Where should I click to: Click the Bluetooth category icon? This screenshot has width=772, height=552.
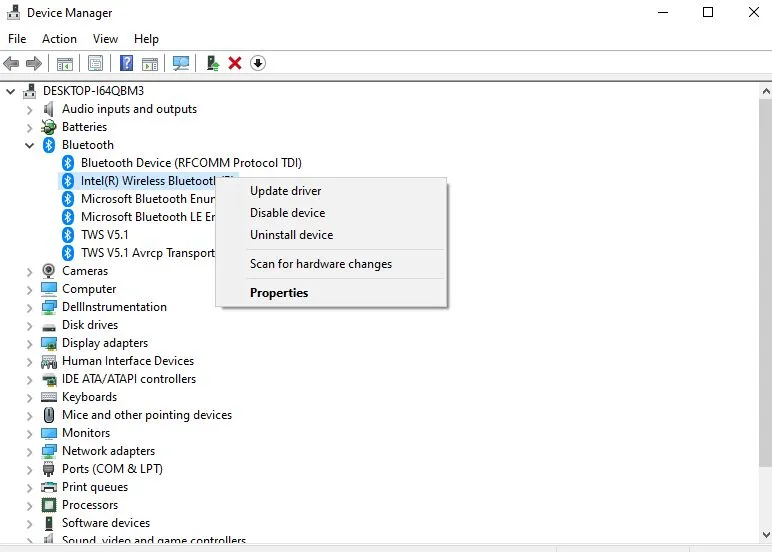[49, 145]
